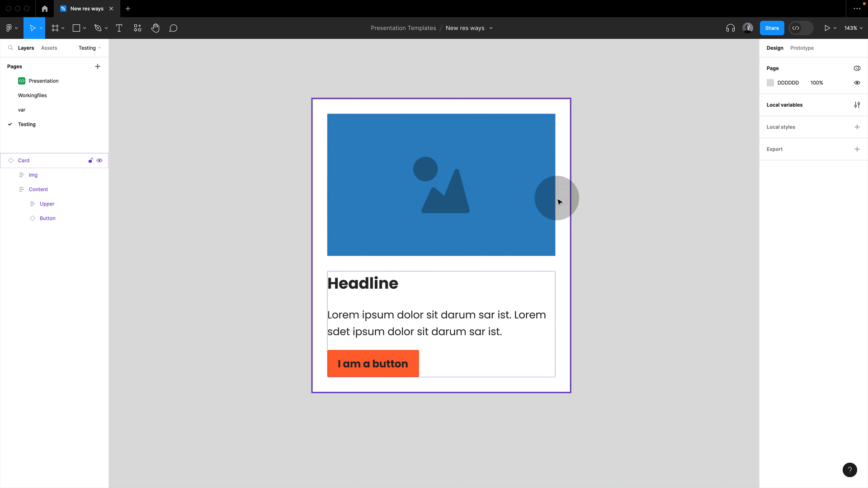Collapse the Testing pages dropdown

[x=90, y=48]
